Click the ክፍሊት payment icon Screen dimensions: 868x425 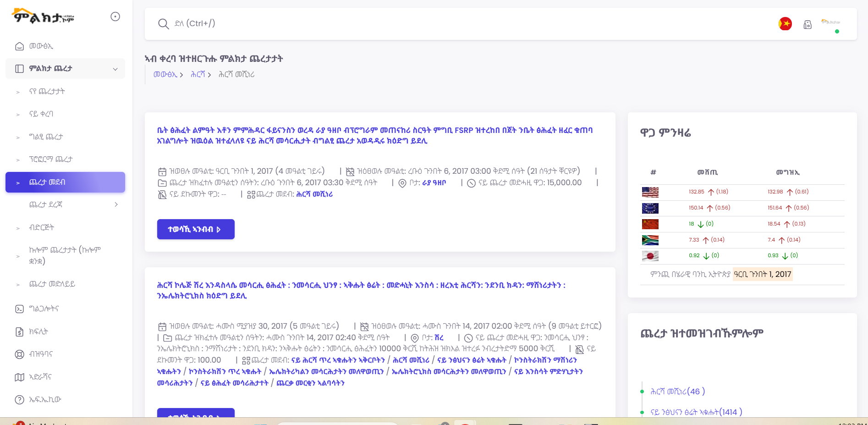19,331
